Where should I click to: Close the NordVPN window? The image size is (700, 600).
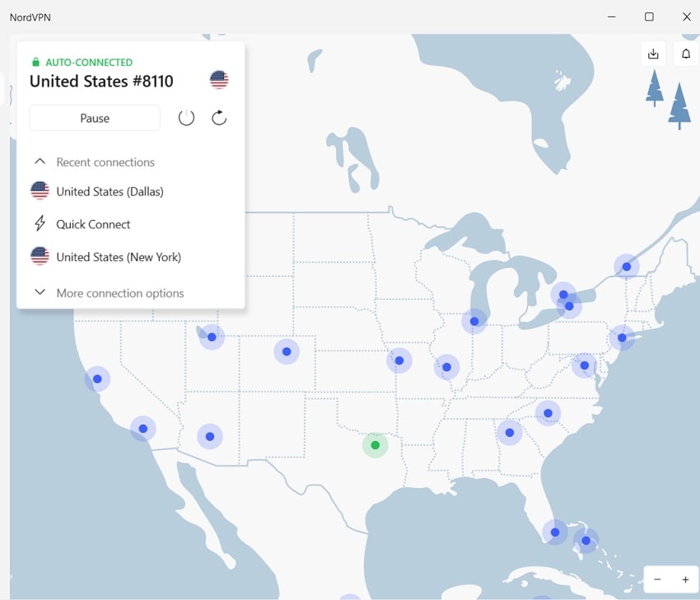[687, 17]
